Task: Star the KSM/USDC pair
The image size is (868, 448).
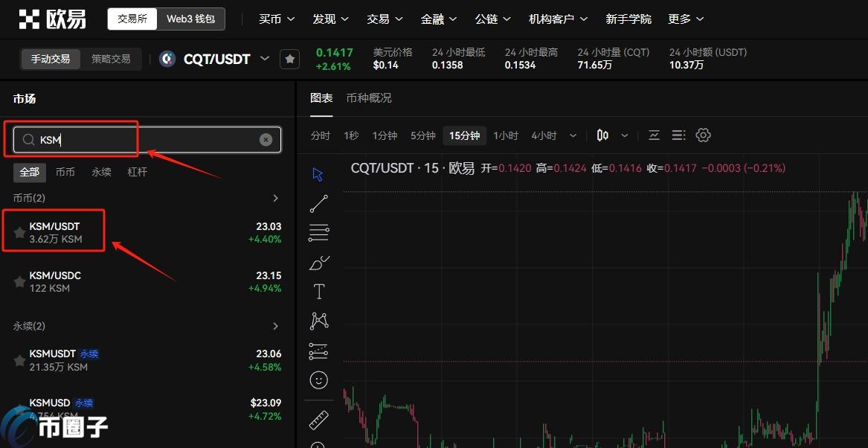Action: 19,281
